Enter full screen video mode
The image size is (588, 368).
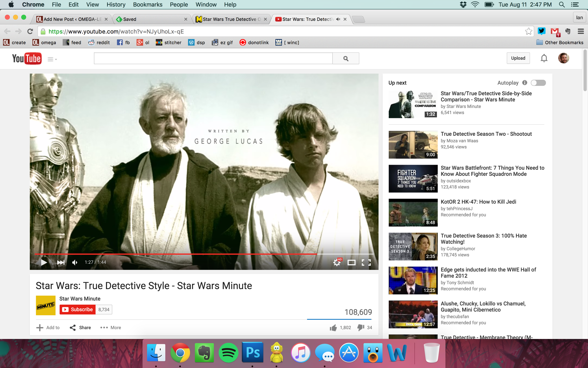(x=366, y=262)
